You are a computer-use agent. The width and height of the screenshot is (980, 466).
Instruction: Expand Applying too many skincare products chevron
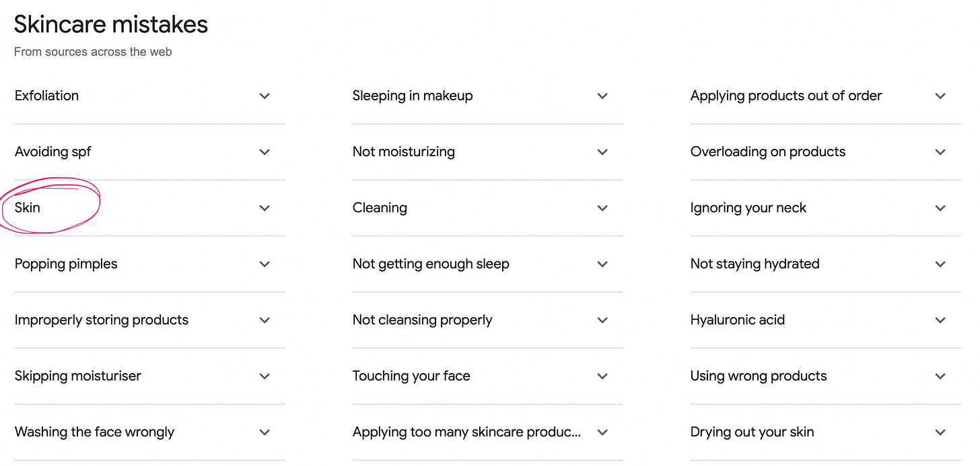pyautogui.click(x=602, y=432)
